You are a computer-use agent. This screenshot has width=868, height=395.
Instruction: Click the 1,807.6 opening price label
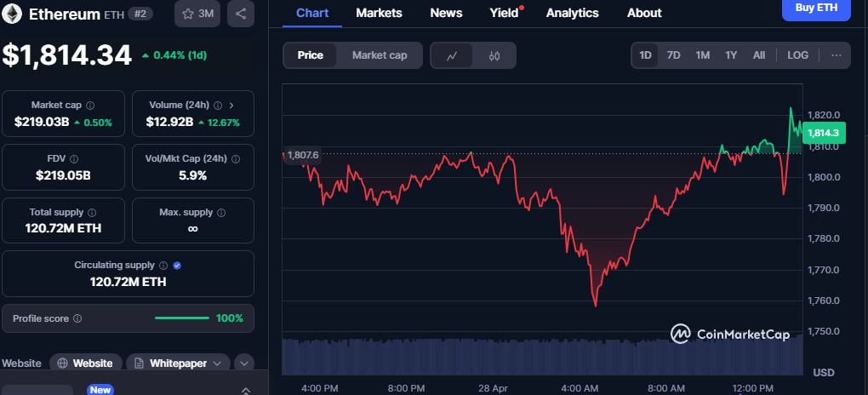click(303, 155)
